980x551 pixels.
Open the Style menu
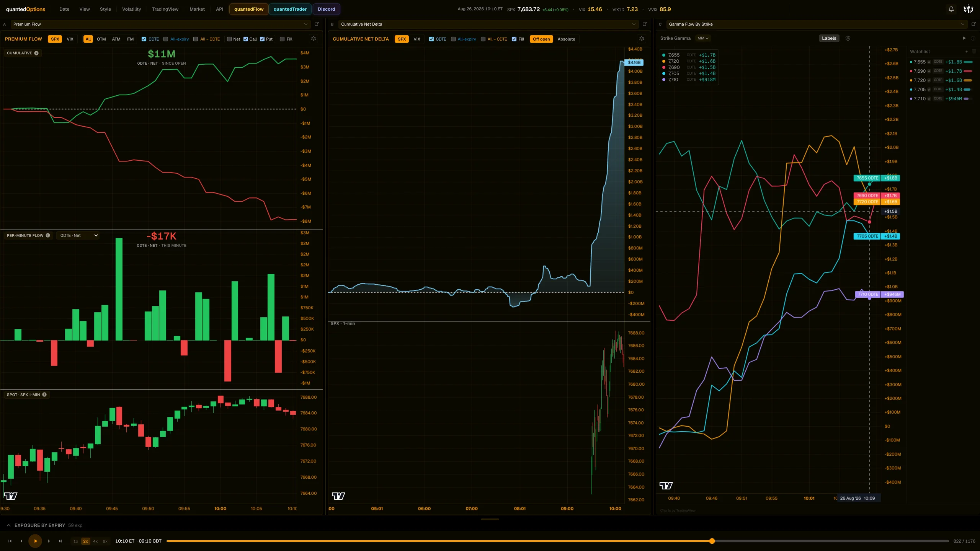coord(105,9)
